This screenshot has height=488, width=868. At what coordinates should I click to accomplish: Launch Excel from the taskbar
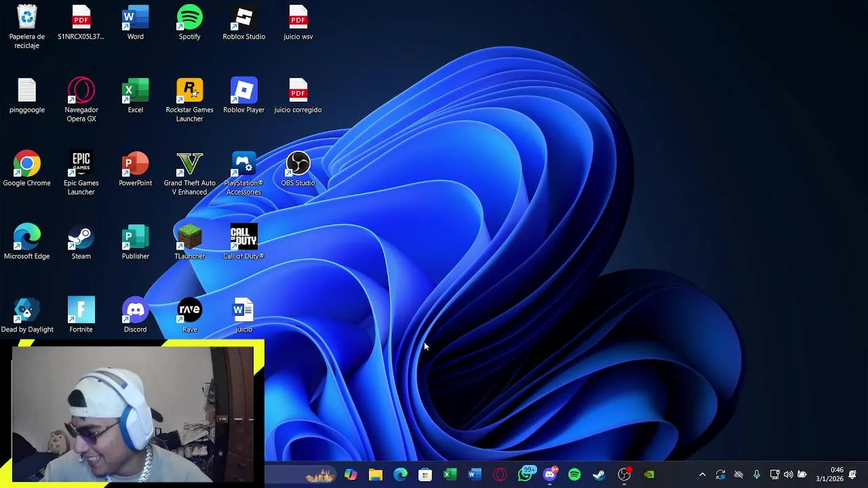[x=450, y=474]
